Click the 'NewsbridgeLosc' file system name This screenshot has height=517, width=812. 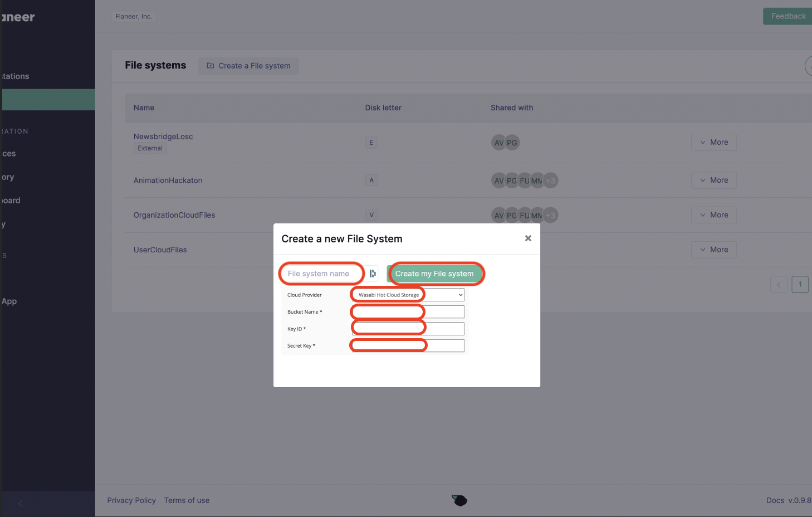[x=163, y=136]
